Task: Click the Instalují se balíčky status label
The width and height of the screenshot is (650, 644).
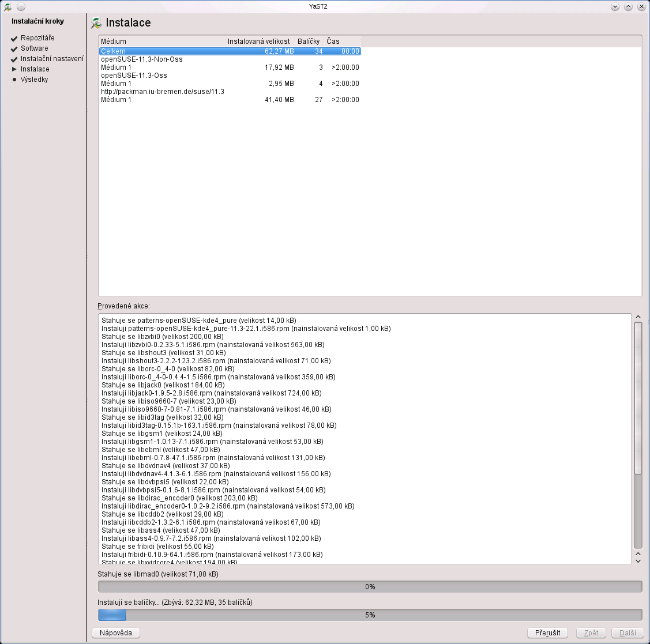Action: pos(175,602)
